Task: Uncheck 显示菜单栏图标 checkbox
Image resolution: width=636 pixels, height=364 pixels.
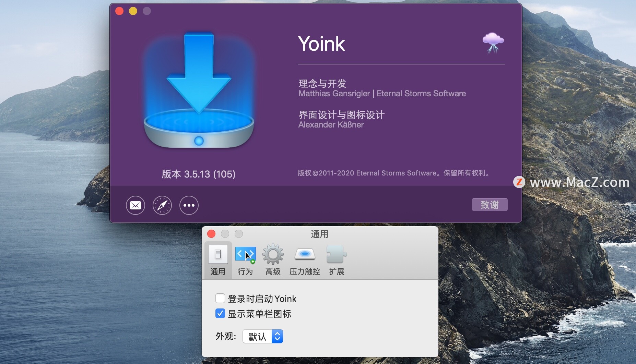Action: [220, 313]
